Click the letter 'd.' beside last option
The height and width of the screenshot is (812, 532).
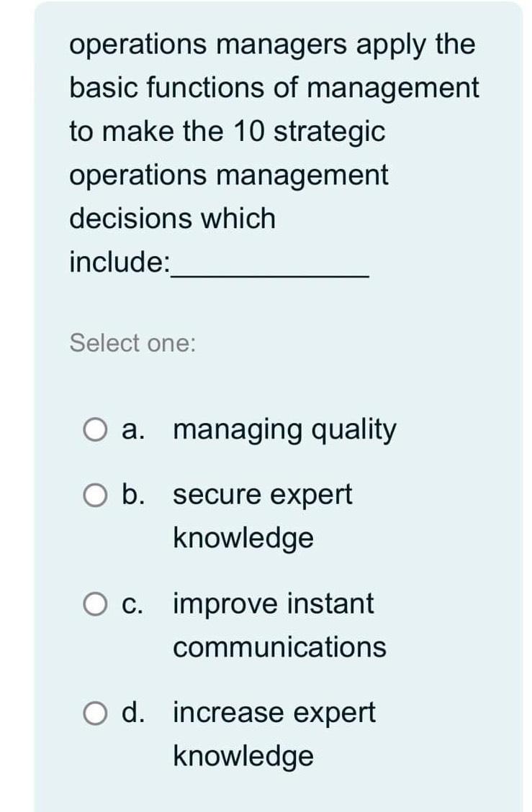(x=135, y=713)
